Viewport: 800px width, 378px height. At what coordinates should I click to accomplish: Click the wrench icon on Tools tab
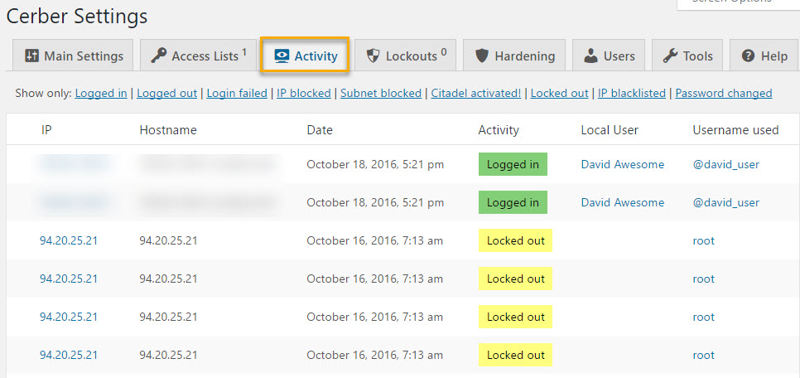[670, 56]
